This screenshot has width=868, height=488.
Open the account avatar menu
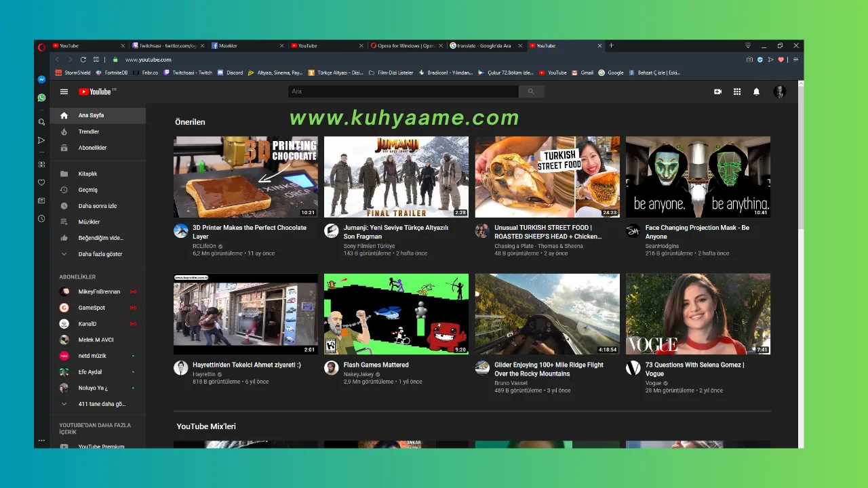780,91
